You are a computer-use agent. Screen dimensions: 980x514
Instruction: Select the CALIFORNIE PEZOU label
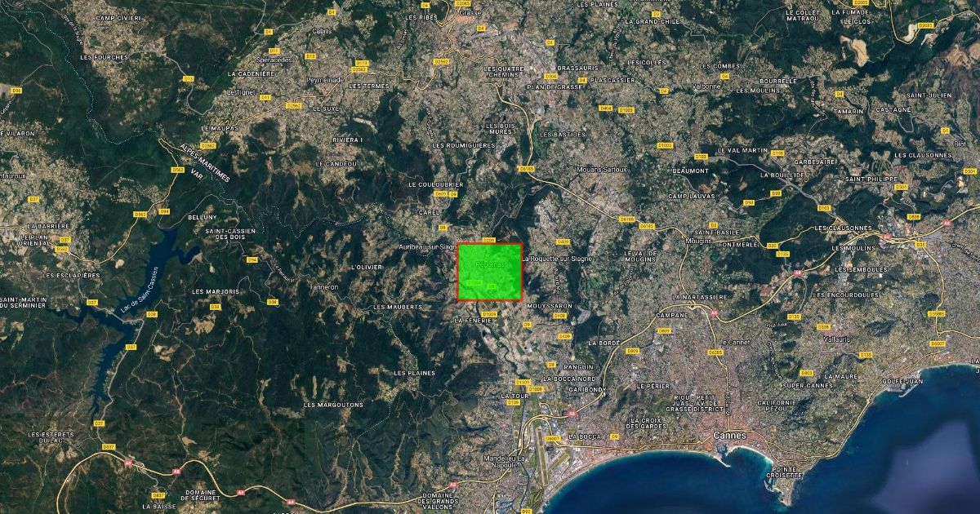[x=776, y=405]
